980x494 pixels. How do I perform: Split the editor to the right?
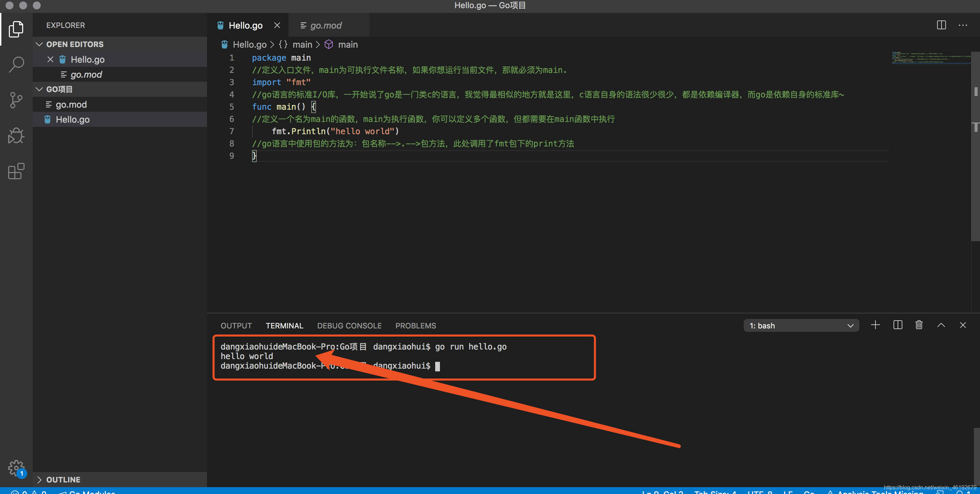tap(941, 25)
